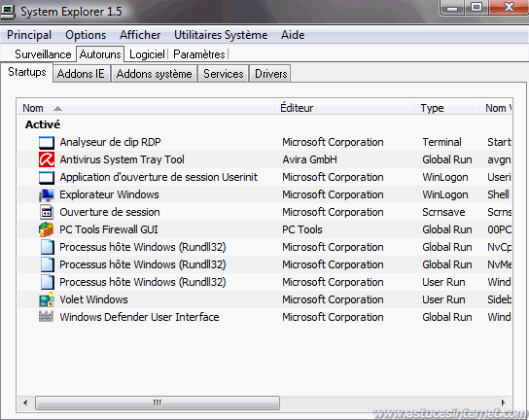Click 'WinLogon' type in Userinit row
The width and height of the screenshot is (529, 420).
click(x=445, y=177)
